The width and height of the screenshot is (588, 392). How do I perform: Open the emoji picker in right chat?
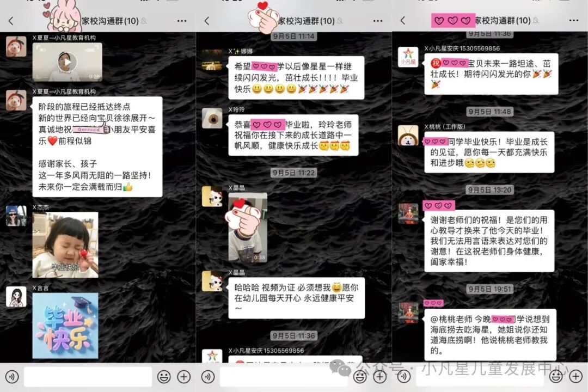click(556, 377)
